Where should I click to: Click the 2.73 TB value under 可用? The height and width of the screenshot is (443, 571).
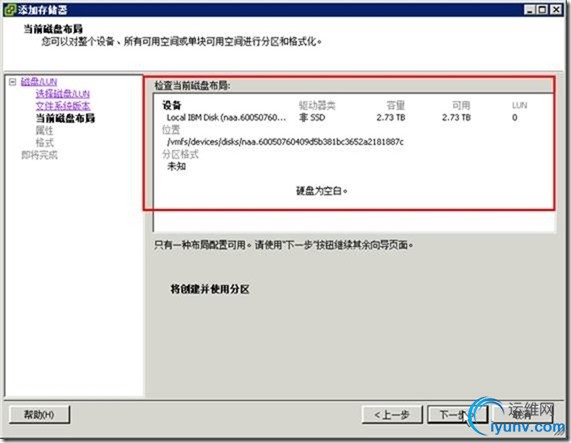(456, 118)
